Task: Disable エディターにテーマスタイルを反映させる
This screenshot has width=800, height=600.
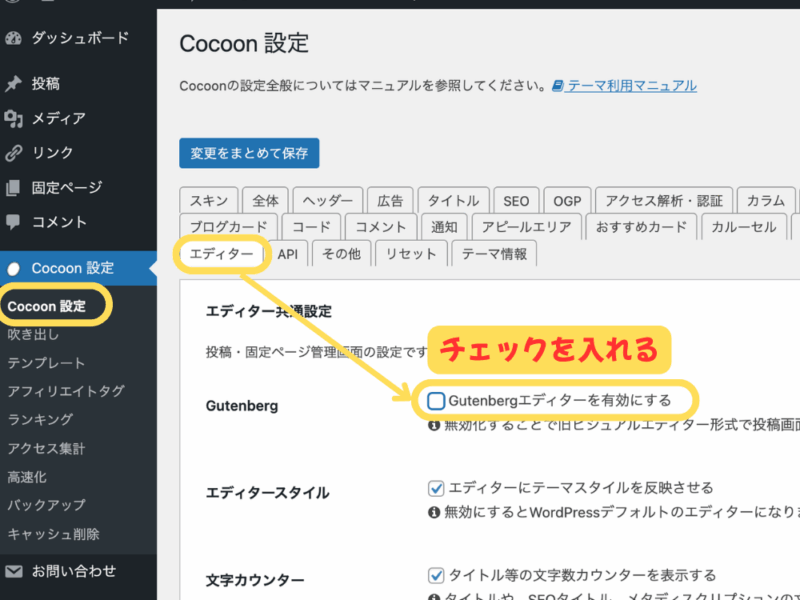Action: pyautogui.click(x=436, y=487)
